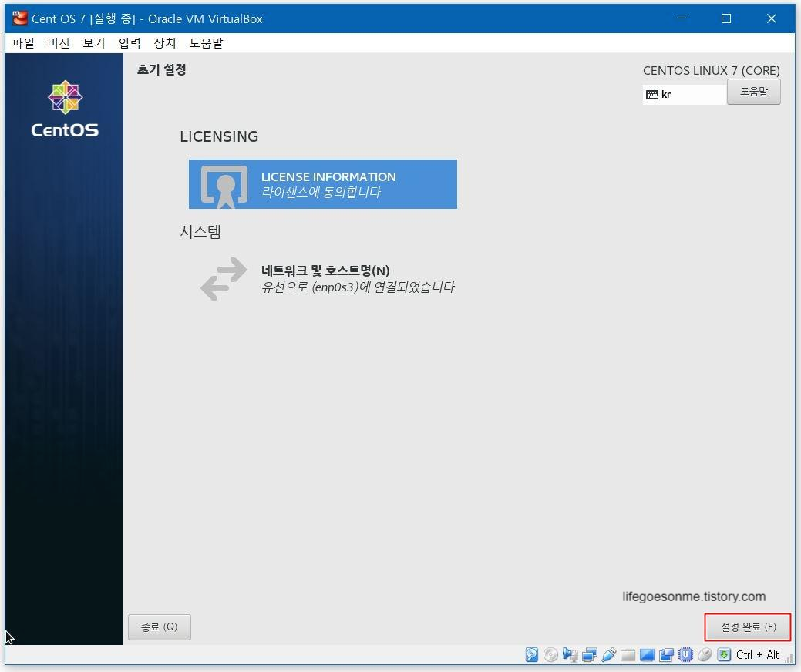Open the display status icon
This screenshot has height=672, width=801.
point(647,654)
